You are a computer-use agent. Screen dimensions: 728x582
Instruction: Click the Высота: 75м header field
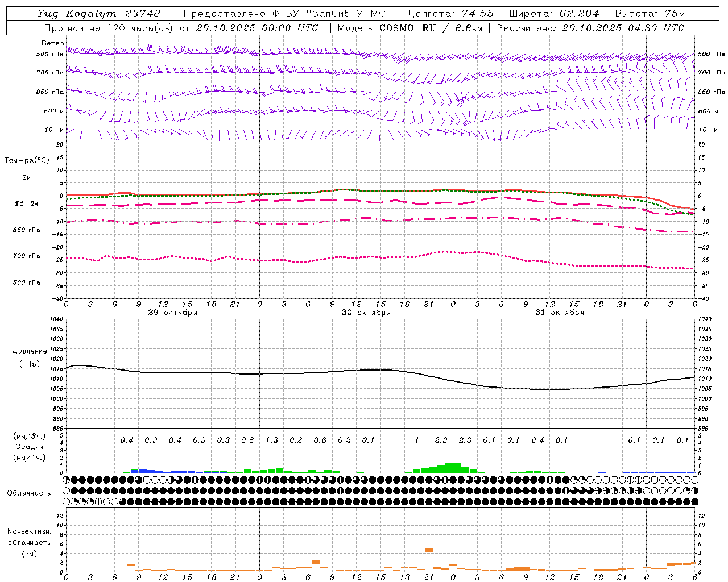(x=650, y=14)
